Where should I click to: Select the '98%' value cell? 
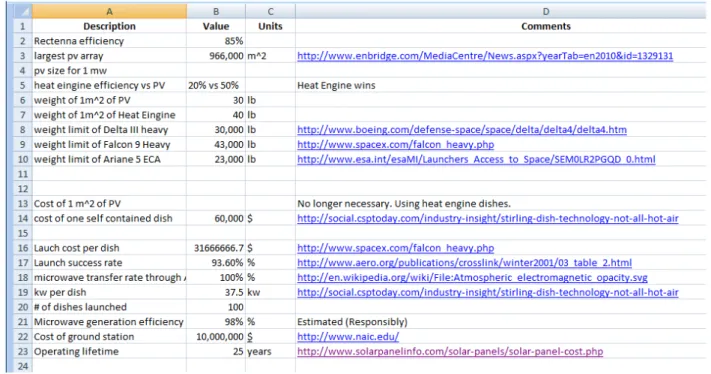216,322
